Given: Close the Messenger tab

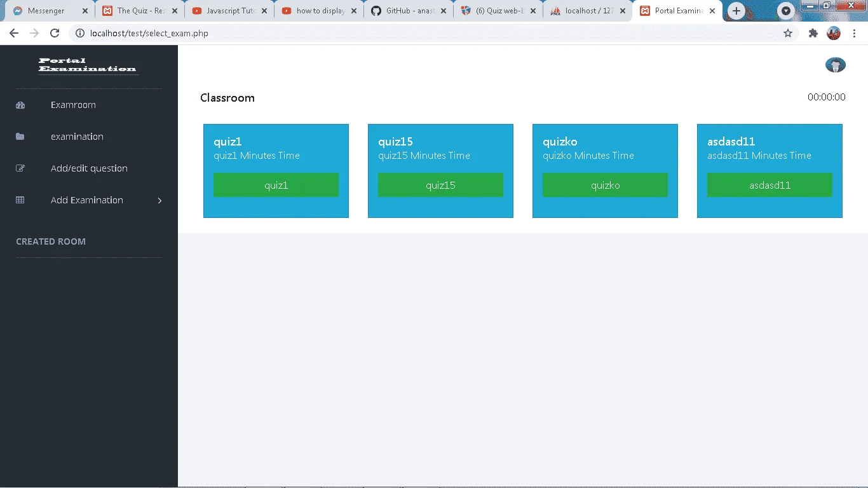Looking at the screenshot, I should [x=85, y=11].
